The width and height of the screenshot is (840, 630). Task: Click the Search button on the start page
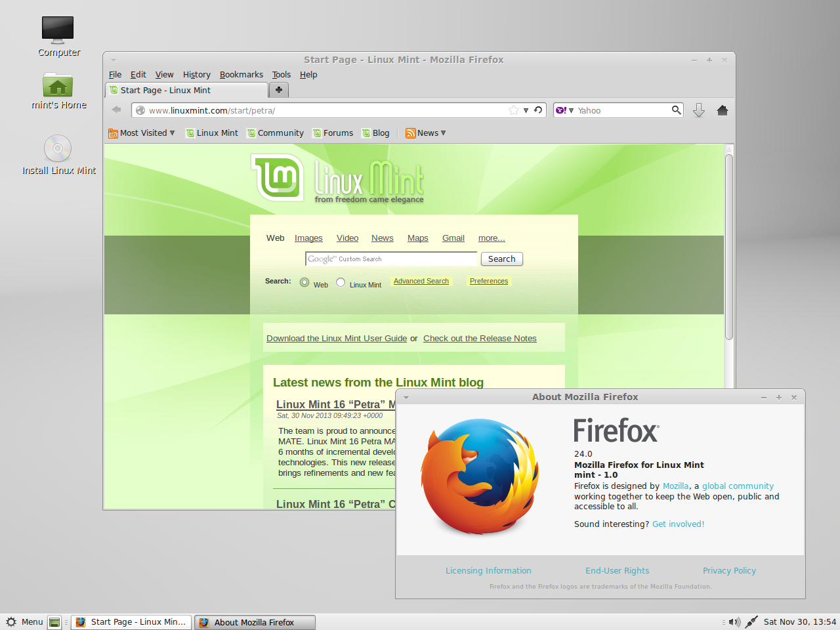tap(501, 259)
